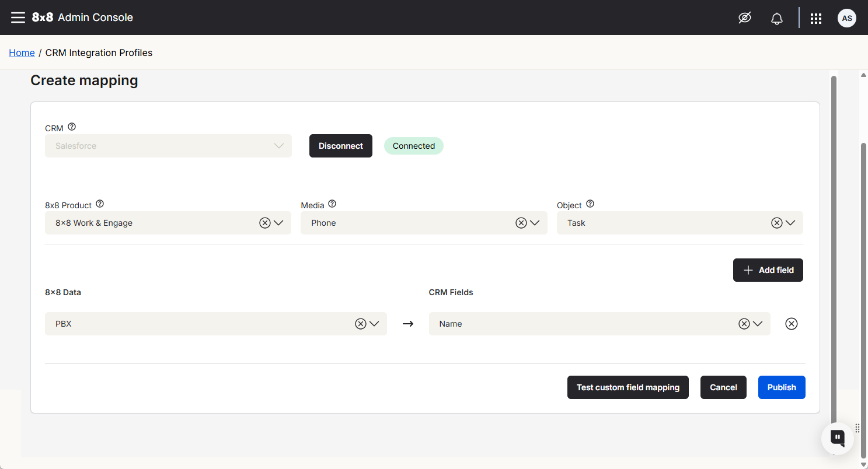Remove the PBX to Name mapping row
This screenshot has width=868, height=469.
tap(792, 324)
